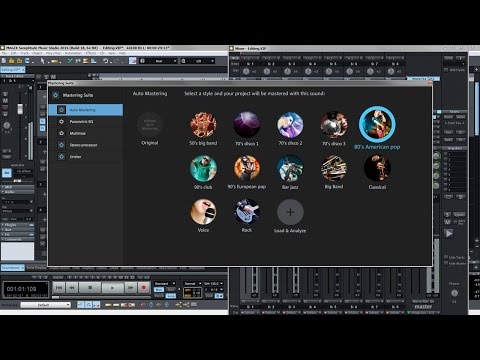The width and height of the screenshot is (480, 360).
Task: Toggle the Punch button in the transport
Action: click(x=159, y=296)
